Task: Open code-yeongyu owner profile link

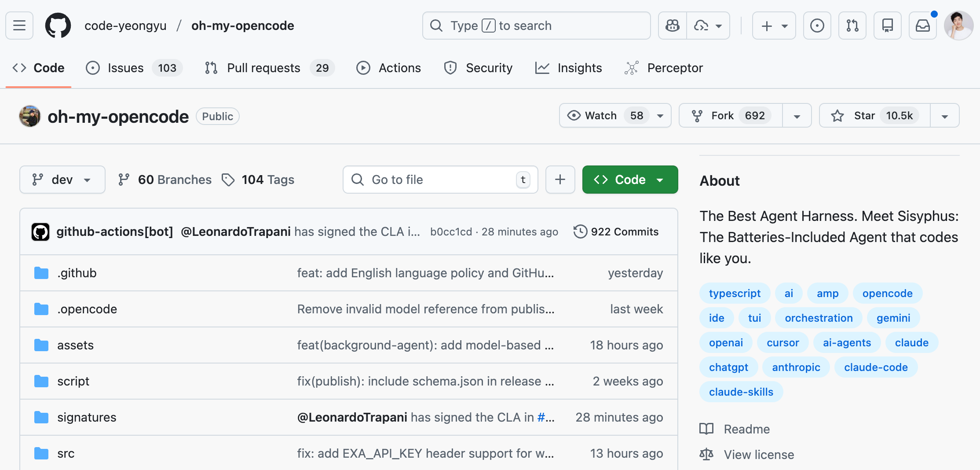Action: [x=125, y=26]
